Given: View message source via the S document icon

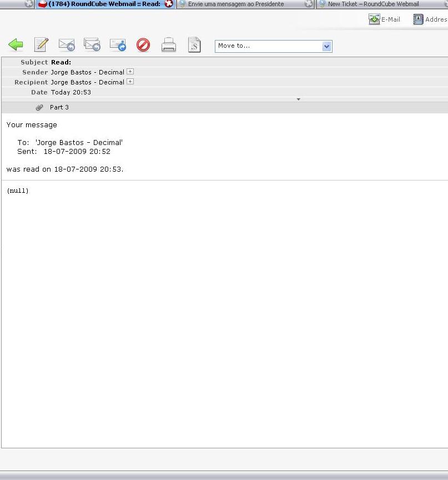Looking at the screenshot, I should [194, 44].
